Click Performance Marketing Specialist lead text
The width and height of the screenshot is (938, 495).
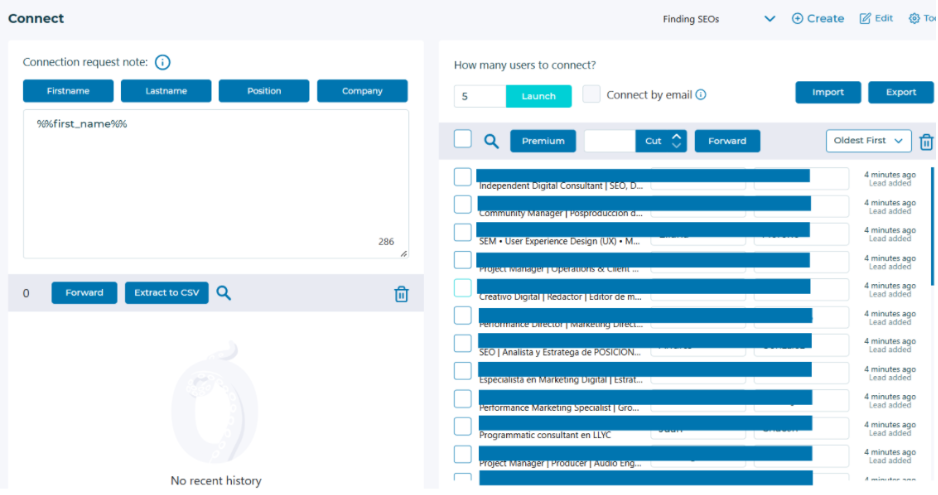[559, 408]
